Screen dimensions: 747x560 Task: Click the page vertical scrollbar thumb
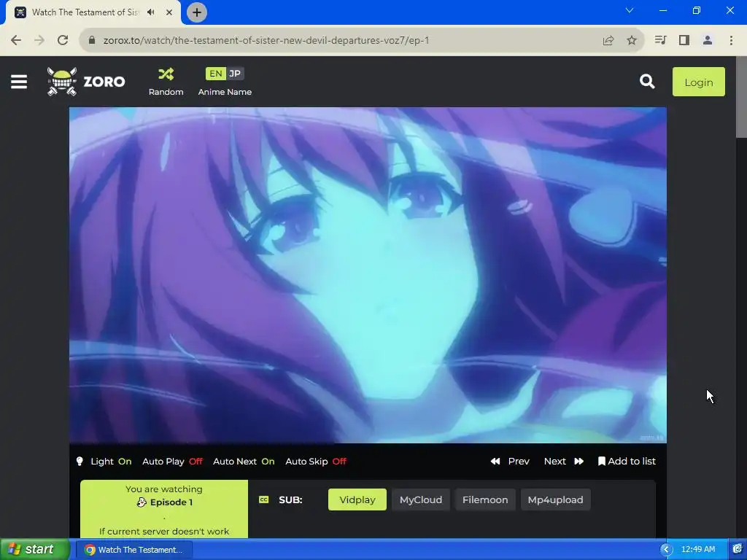tap(741, 98)
